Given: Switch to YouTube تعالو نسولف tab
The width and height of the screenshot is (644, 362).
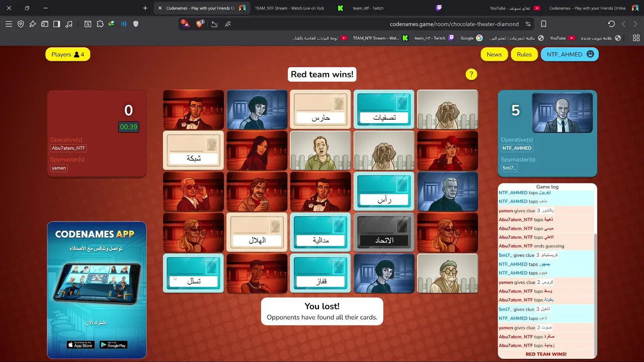Looking at the screenshot, I should click(514, 8).
